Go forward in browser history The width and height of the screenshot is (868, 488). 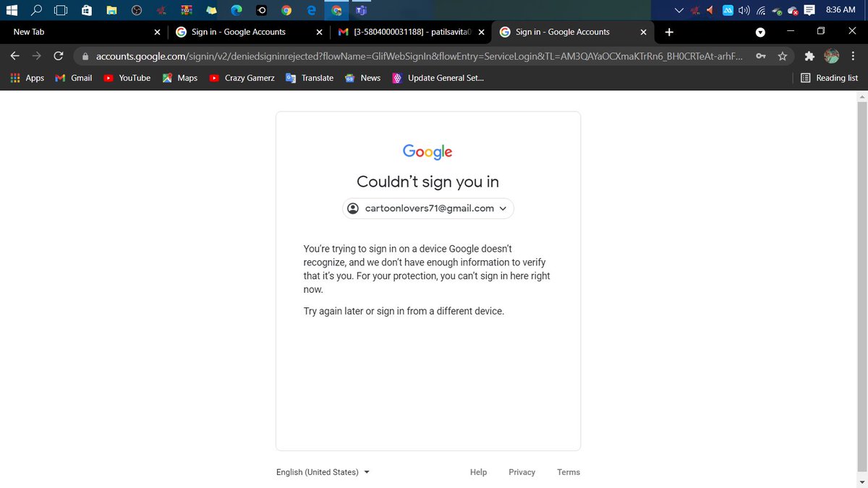(37, 56)
